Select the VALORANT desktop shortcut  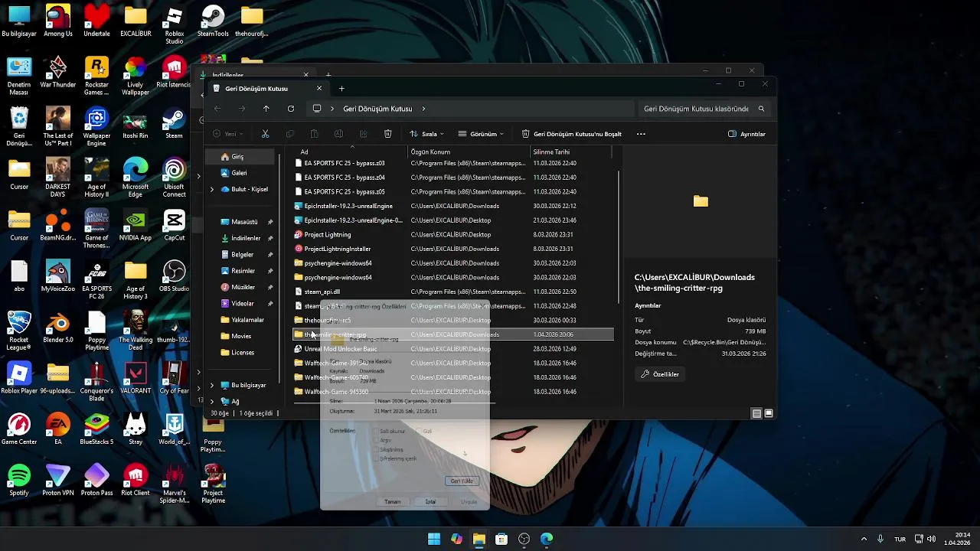(136, 378)
